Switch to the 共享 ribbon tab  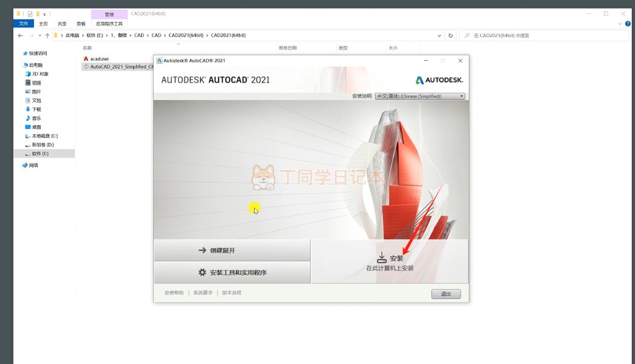click(x=62, y=24)
